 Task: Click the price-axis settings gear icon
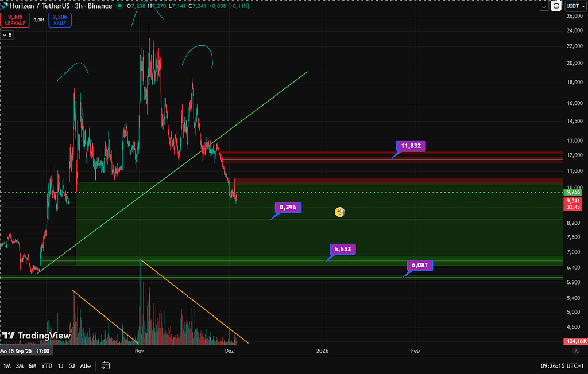(x=577, y=350)
